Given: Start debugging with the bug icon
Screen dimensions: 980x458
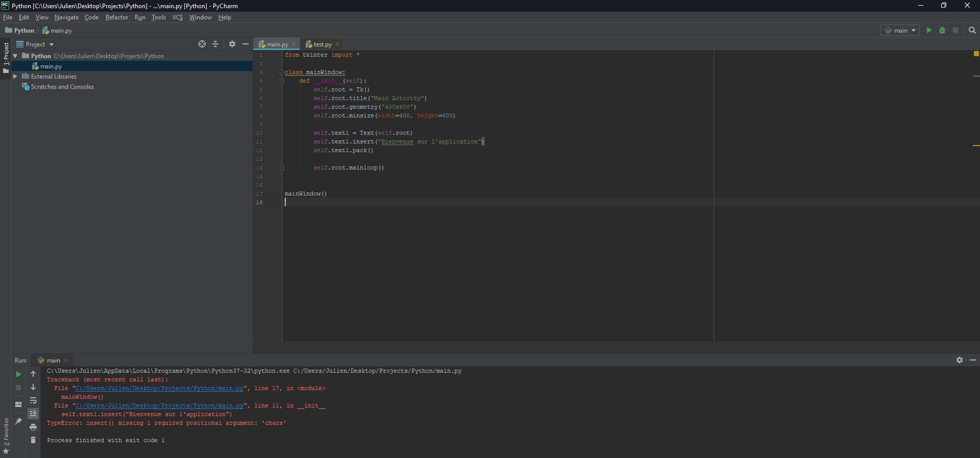Looking at the screenshot, I should [942, 31].
